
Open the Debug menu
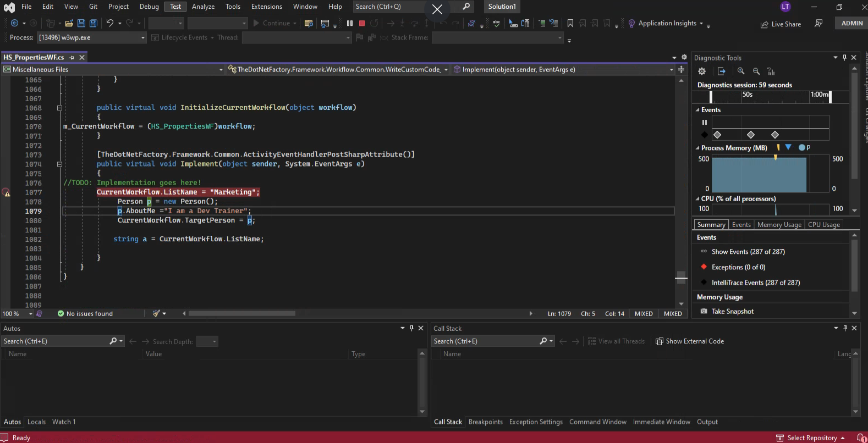(149, 7)
